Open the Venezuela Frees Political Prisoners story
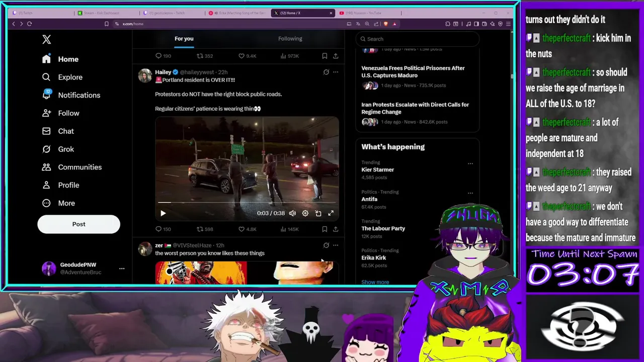This screenshot has height=362, width=644. 413,72
